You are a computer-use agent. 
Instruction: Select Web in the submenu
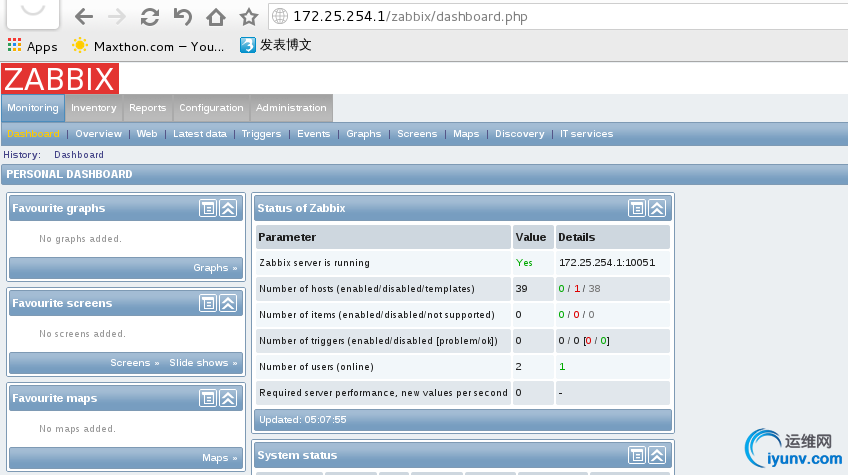click(147, 134)
